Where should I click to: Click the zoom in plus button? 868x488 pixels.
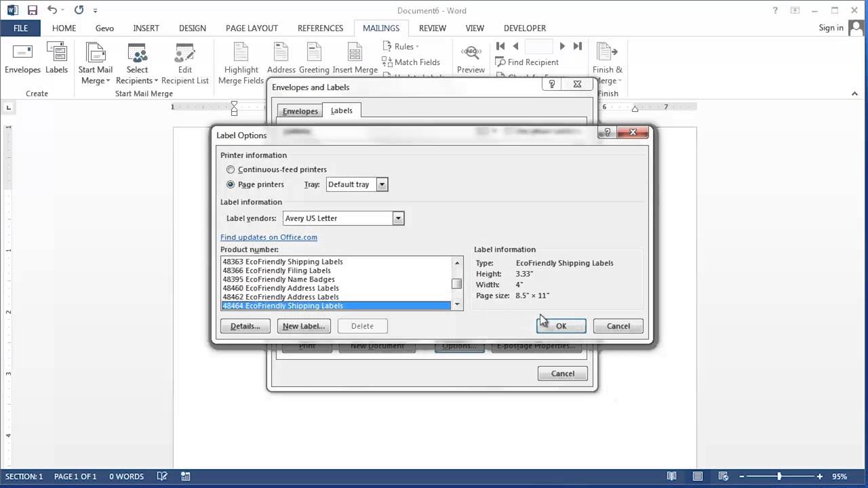(x=820, y=476)
